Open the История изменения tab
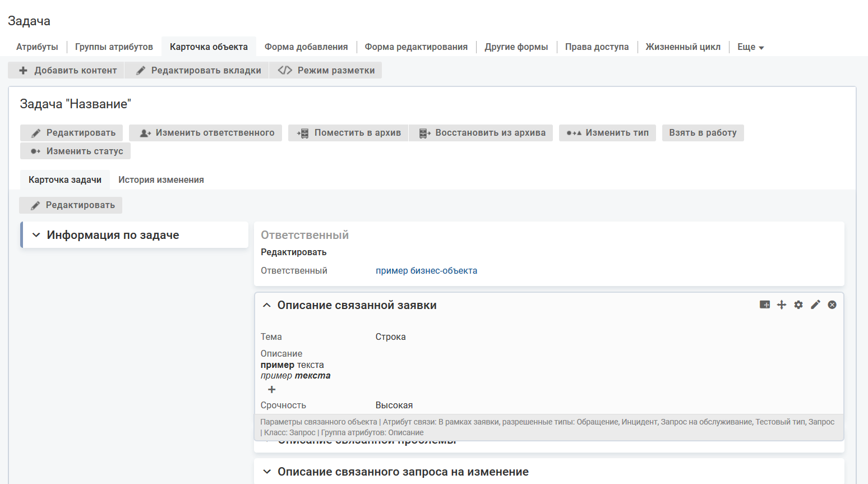Image resolution: width=868 pixels, height=484 pixels. point(161,180)
